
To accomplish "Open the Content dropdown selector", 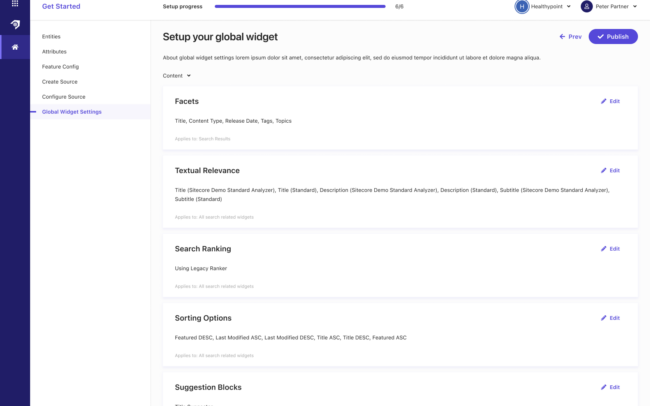I will (x=177, y=75).
